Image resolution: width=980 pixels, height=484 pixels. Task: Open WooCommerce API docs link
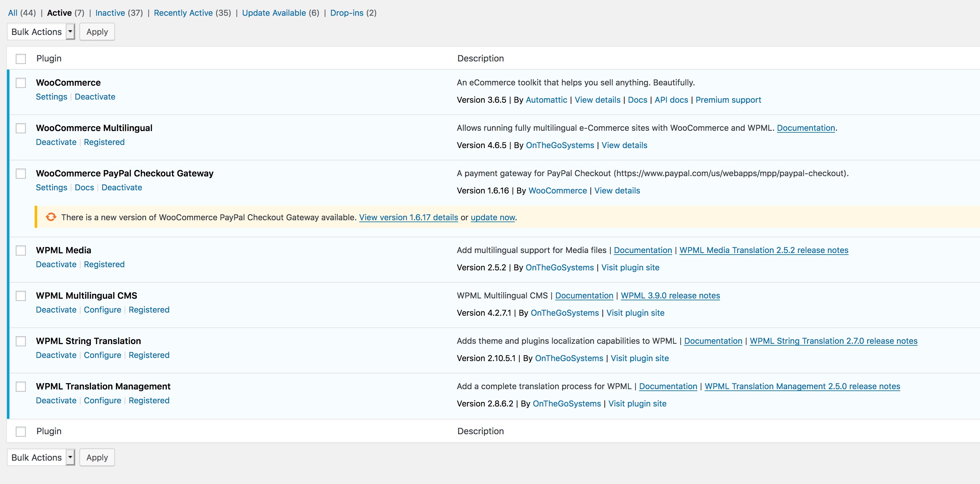[x=671, y=100]
